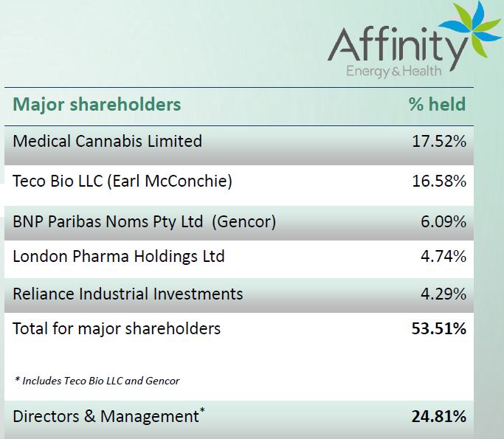
Task: Click the % held column header
Action: click(x=437, y=104)
